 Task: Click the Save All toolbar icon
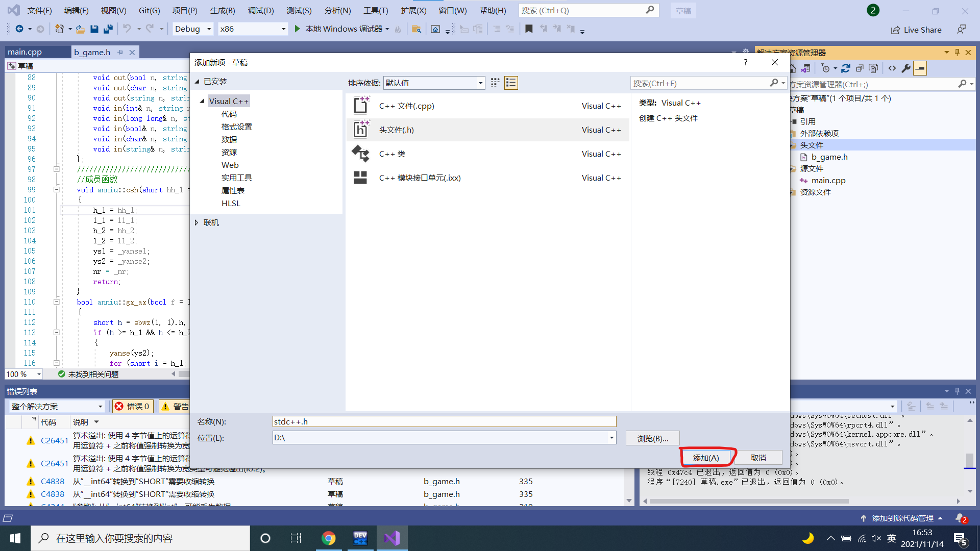point(108,29)
